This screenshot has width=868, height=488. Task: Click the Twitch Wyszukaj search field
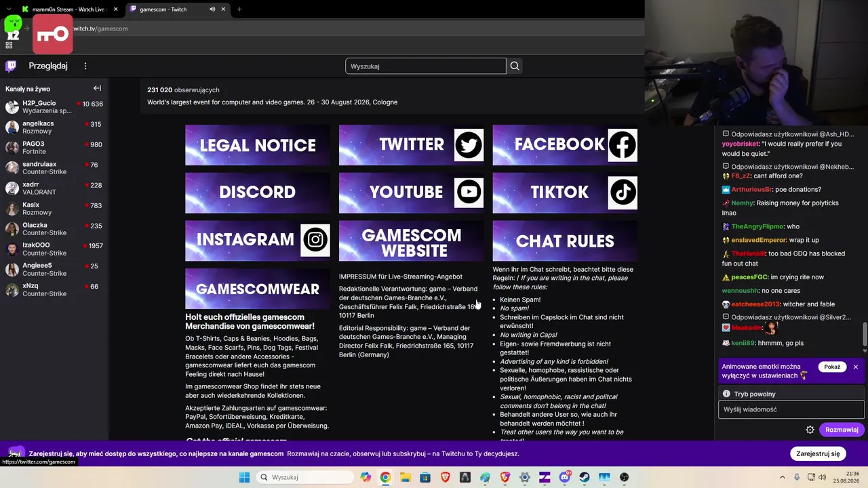point(426,66)
